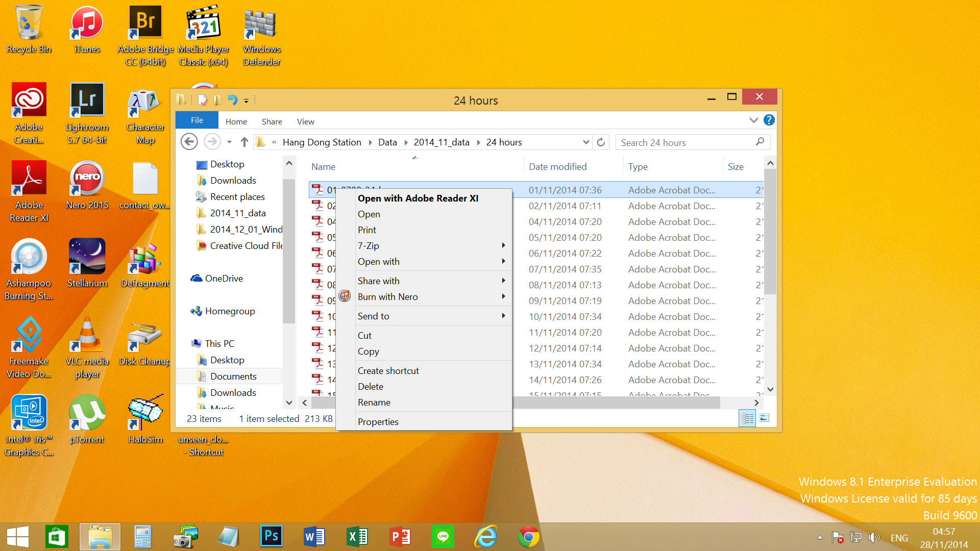Viewport: 980px width, 551px height.
Task: Open Word from the taskbar
Action: point(314,537)
